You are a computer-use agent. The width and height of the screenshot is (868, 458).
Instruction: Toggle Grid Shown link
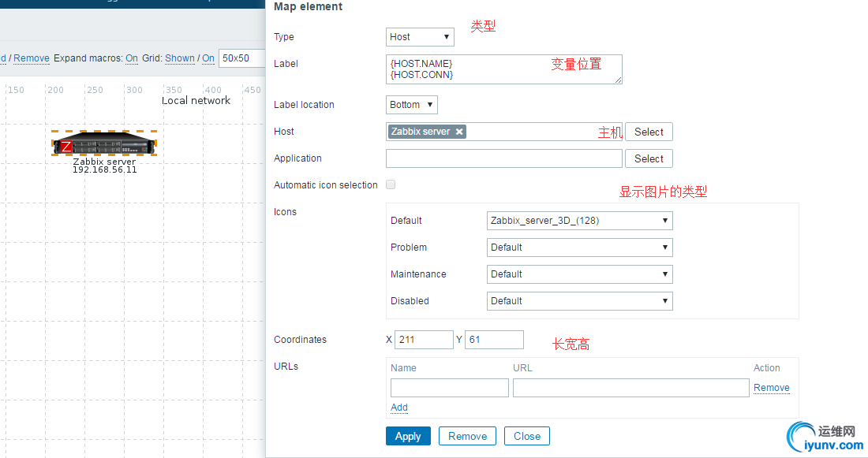(180, 58)
